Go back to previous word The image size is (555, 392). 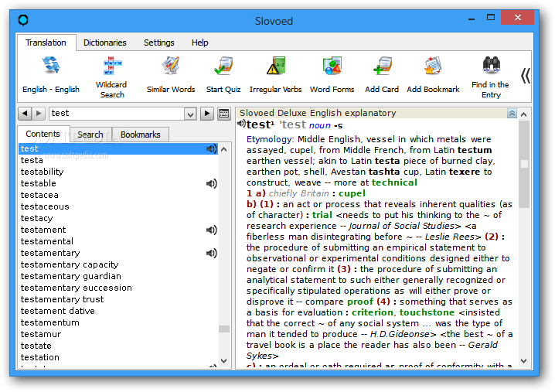pyautogui.click(x=25, y=114)
